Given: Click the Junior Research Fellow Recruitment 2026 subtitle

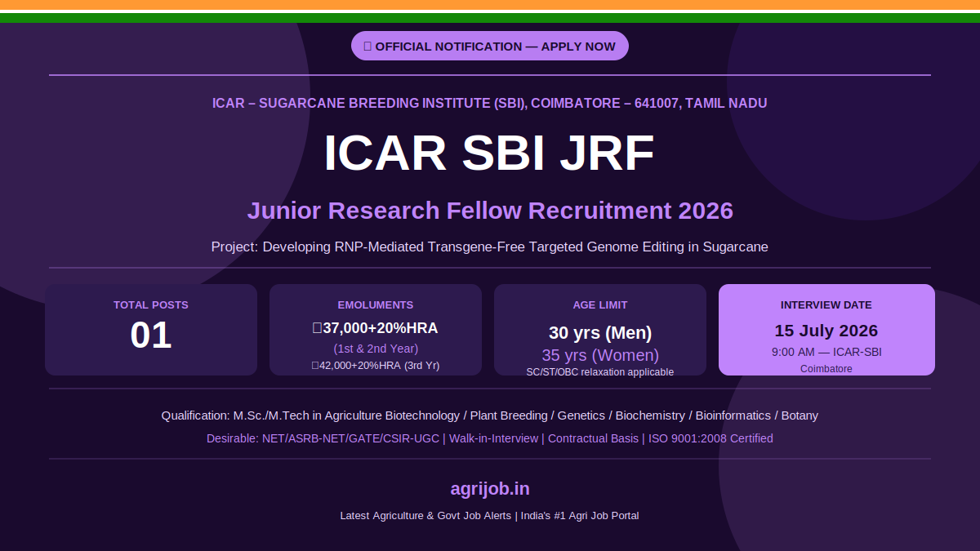Looking at the screenshot, I should (x=490, y=211).
